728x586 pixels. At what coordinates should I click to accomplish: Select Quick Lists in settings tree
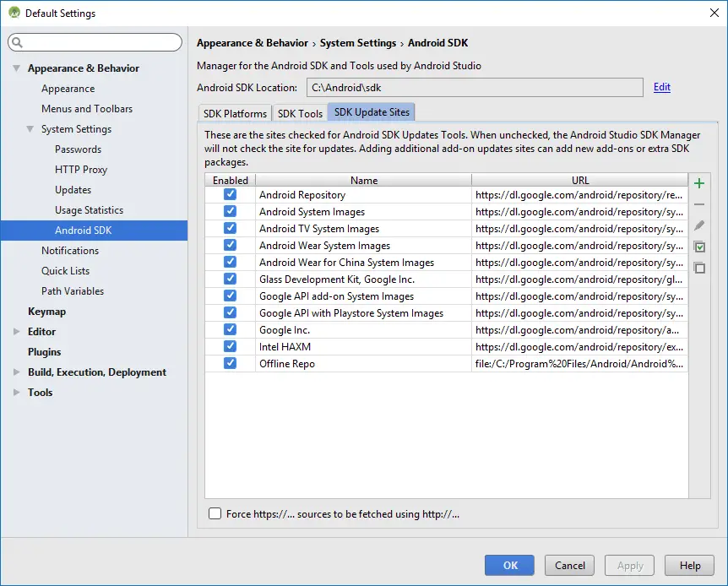(66, 271)
